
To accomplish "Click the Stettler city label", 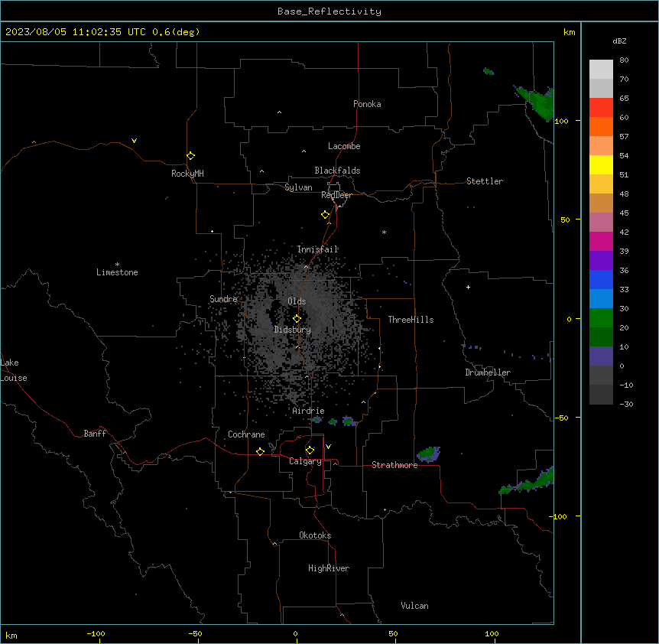I will (485, 181).
